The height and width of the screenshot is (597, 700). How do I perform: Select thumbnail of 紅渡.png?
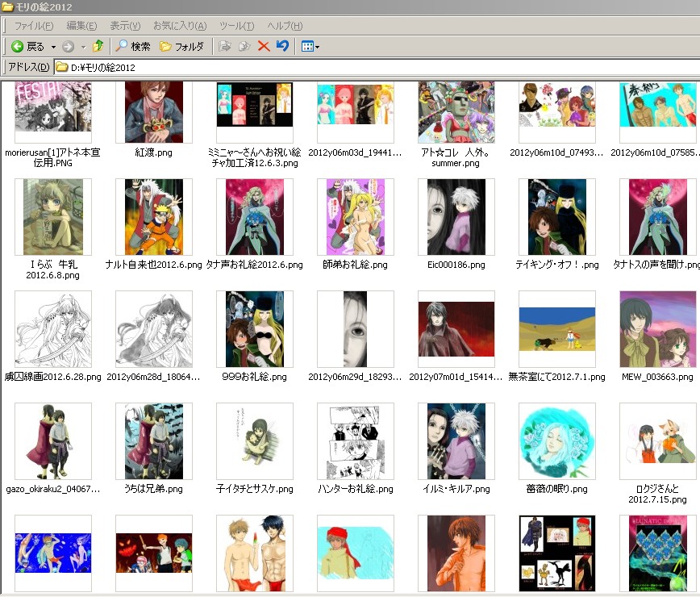[154, 112]
